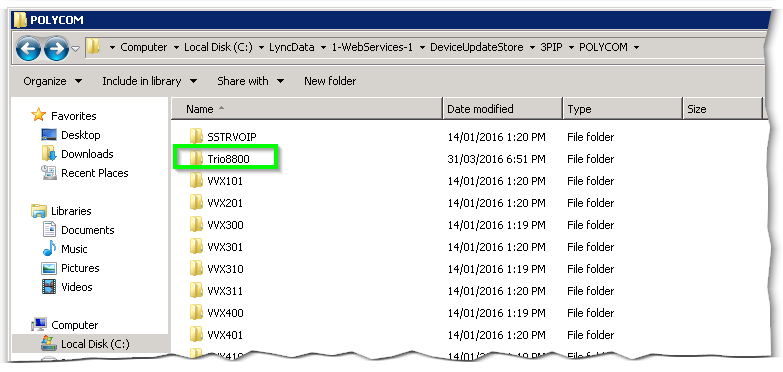Sort by the Type column header
Screen dimensions: 783x372
coord(622,109)
